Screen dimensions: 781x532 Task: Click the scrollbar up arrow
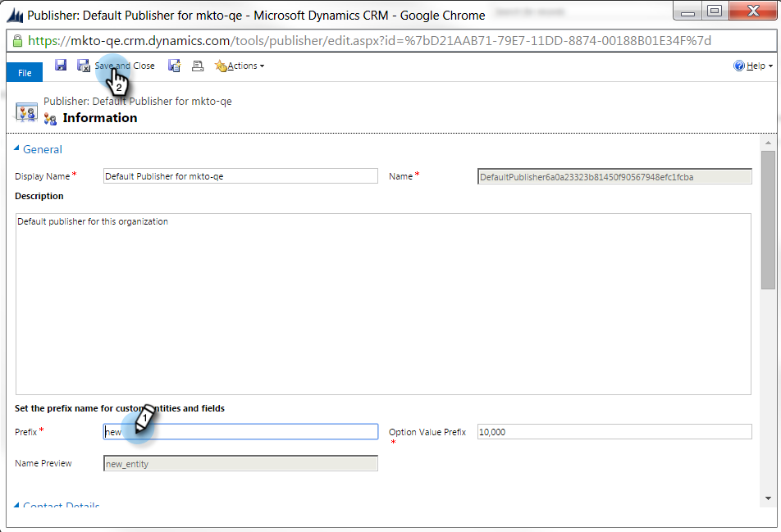(768, 143)
